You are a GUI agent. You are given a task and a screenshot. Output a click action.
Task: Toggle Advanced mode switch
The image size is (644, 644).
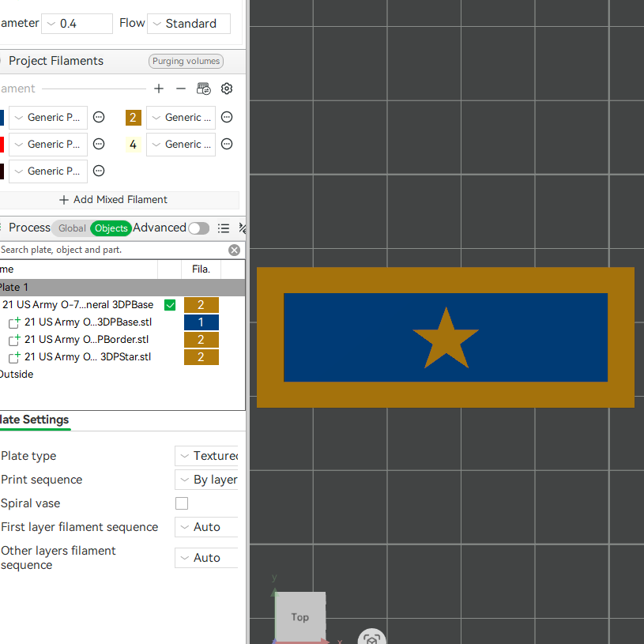[199, 228]
